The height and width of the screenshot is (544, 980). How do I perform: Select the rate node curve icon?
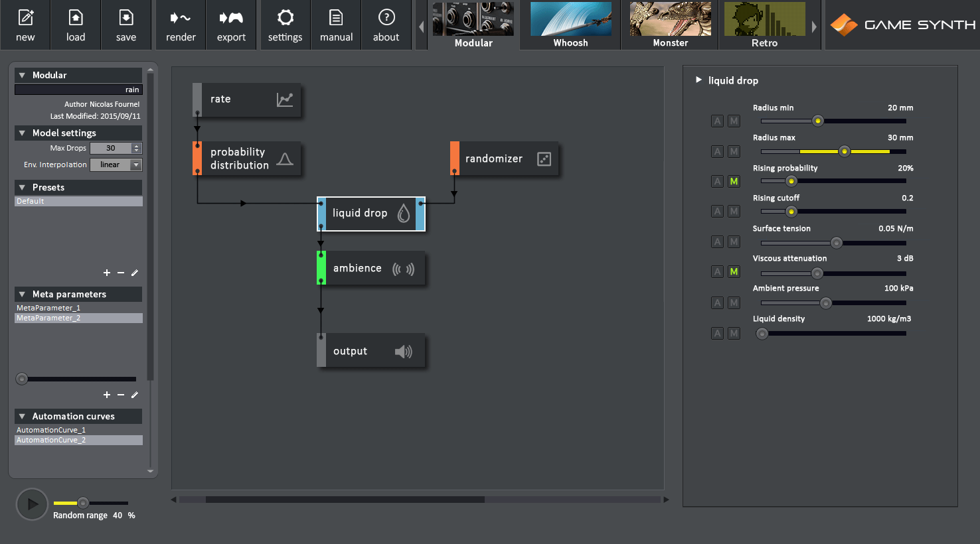coord(285,98)
